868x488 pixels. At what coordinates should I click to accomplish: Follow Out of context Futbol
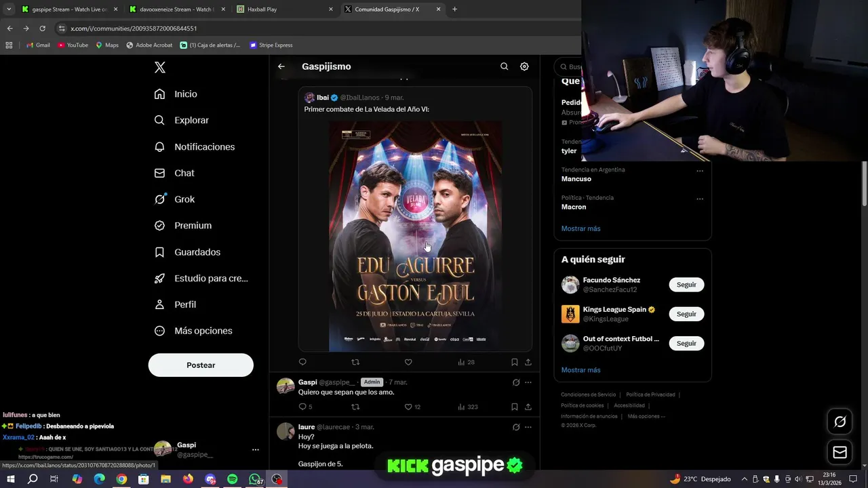[686, 343]
